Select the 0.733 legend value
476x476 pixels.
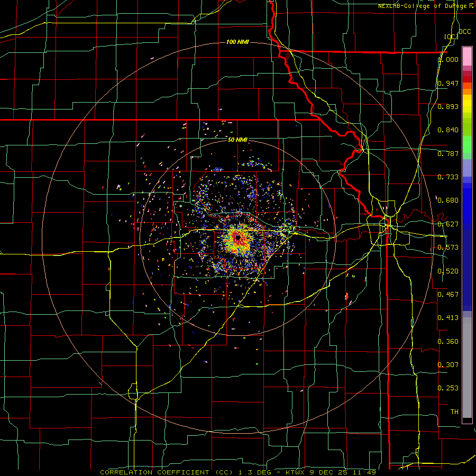click(448, 177)
